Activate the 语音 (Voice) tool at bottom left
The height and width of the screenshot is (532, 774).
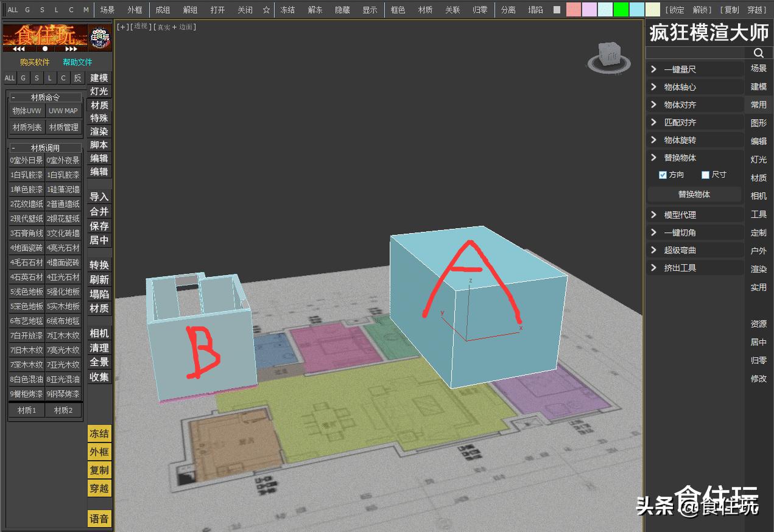tap(99, 519)
